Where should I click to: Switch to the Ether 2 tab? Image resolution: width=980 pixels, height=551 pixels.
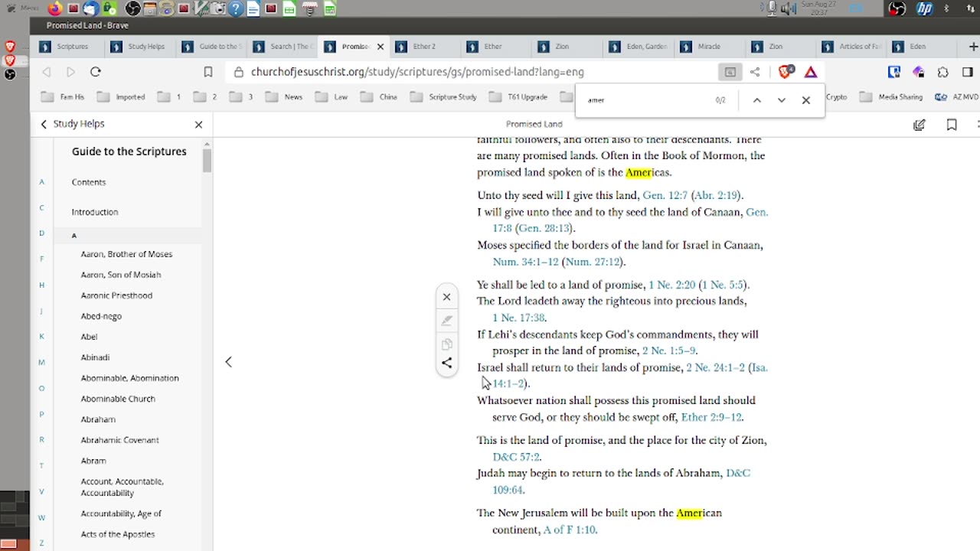point(423,47)
